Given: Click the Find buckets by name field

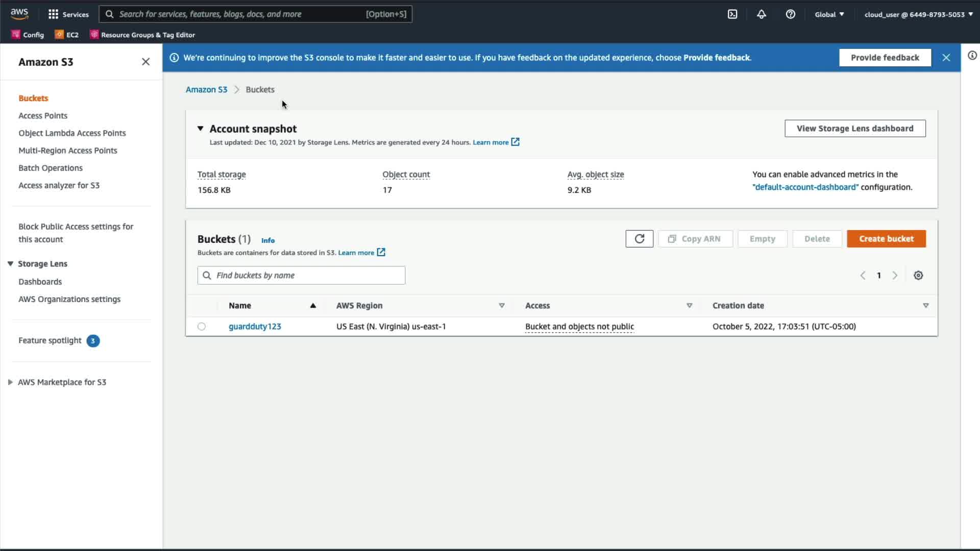Looking at the screenshot, I should point(301,275).
